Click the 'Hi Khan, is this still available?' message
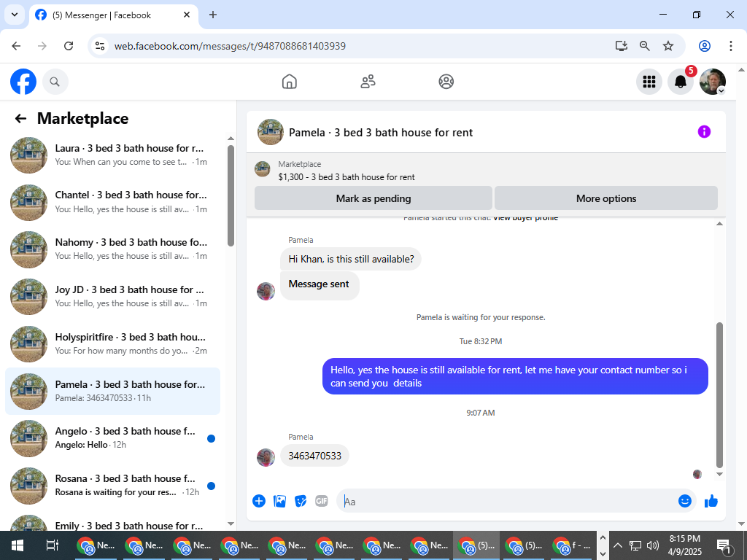Viewport: 747px width, 560px height. pyautogui.click(x=351, y=259)
